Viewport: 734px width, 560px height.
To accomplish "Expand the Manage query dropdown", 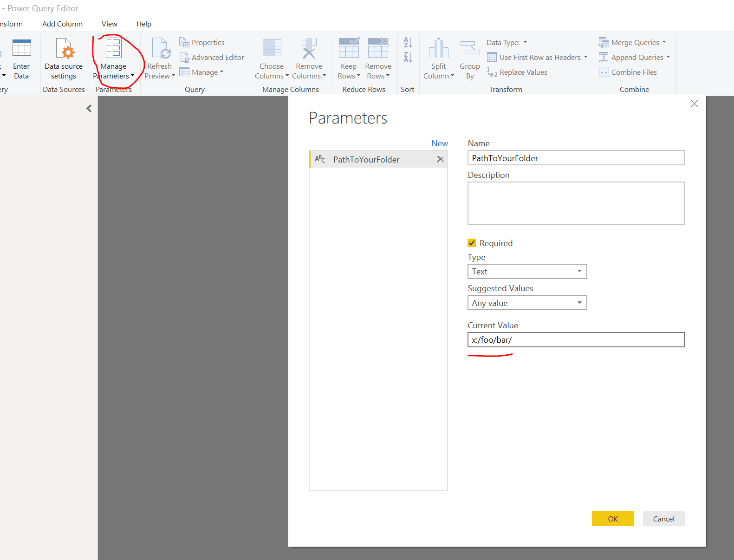I will tap(222, 72).
